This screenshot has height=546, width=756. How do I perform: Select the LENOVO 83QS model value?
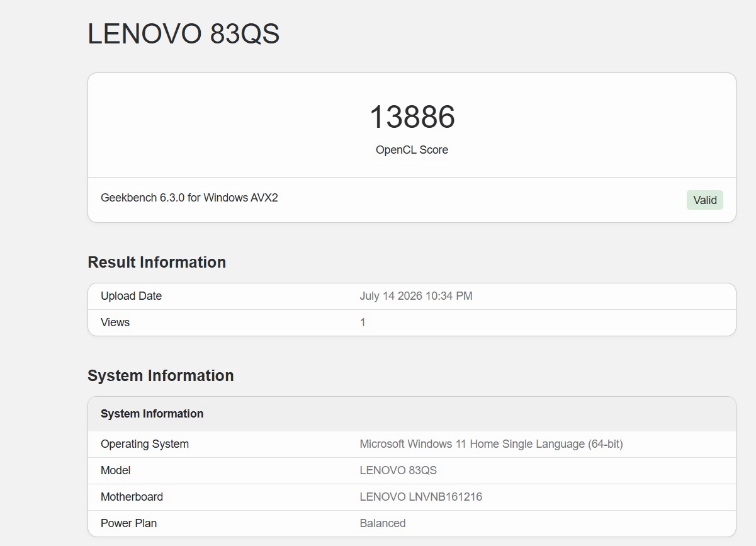point(398,470)
